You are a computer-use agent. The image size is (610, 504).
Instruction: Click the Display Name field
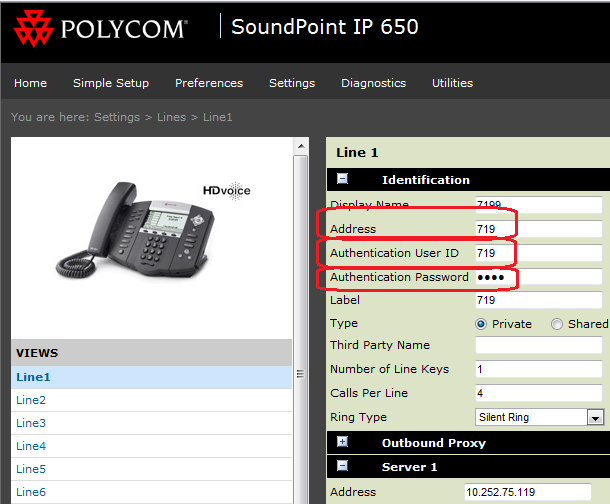539,205
